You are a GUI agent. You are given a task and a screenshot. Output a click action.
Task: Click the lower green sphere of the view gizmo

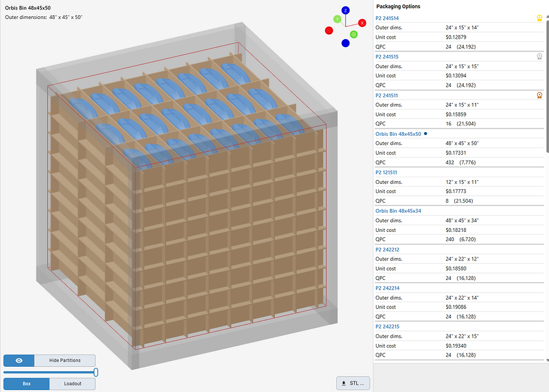coord(353,34)
